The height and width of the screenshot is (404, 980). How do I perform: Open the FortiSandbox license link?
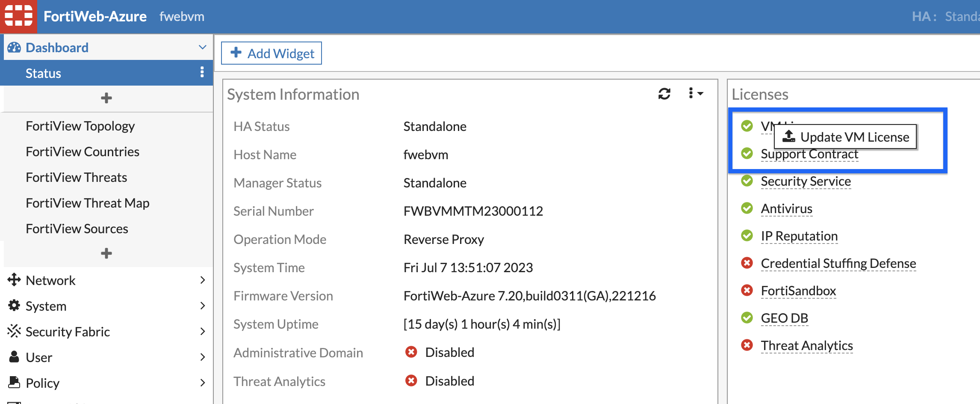[798, 291]
